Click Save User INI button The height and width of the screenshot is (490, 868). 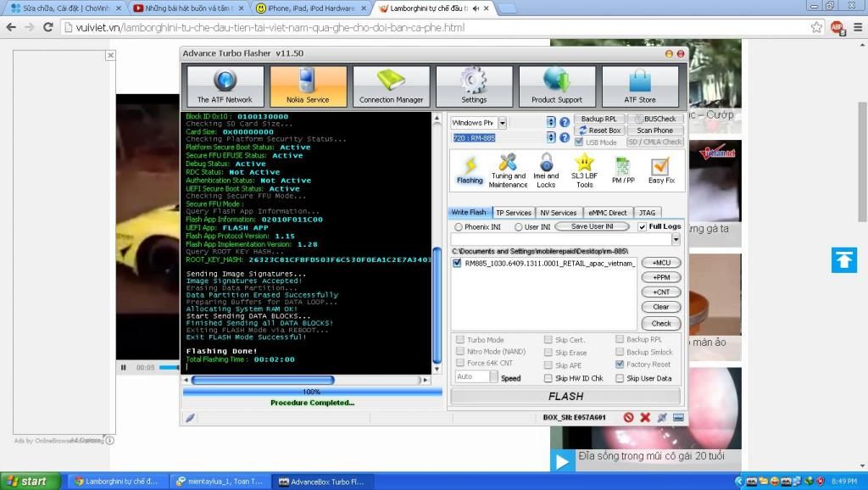tap(593, 226)
